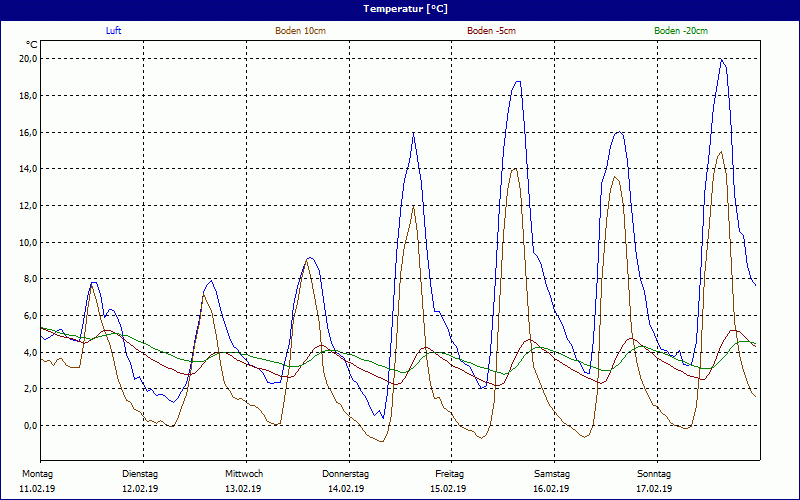Click the "Mittwoch" day label
Viewport: 800px width, 500px height.
(243, 473)
